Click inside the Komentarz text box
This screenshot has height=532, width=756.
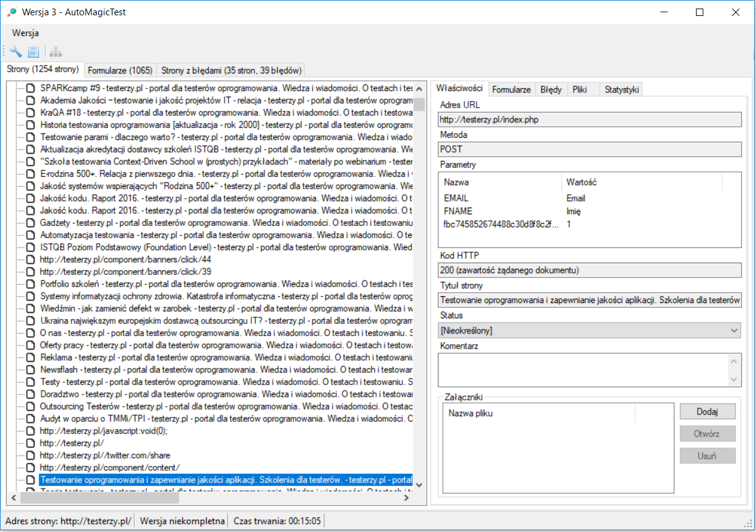point(582,370)
